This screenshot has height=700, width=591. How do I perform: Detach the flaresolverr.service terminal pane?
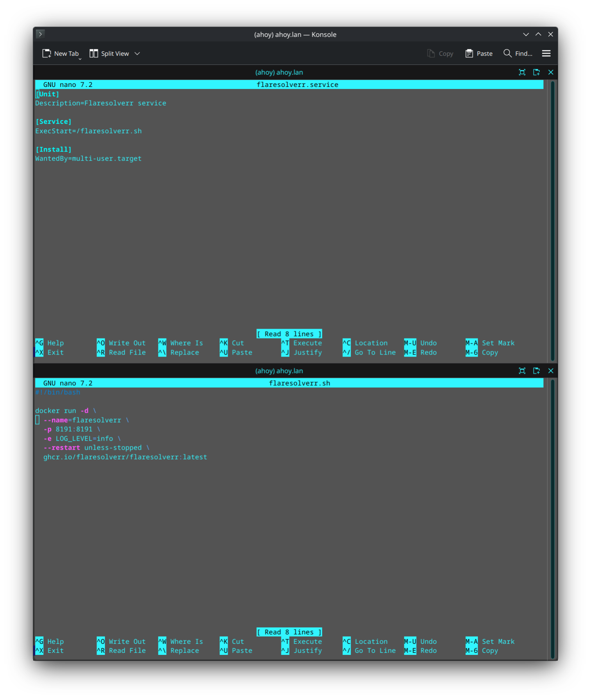[536, 73]
